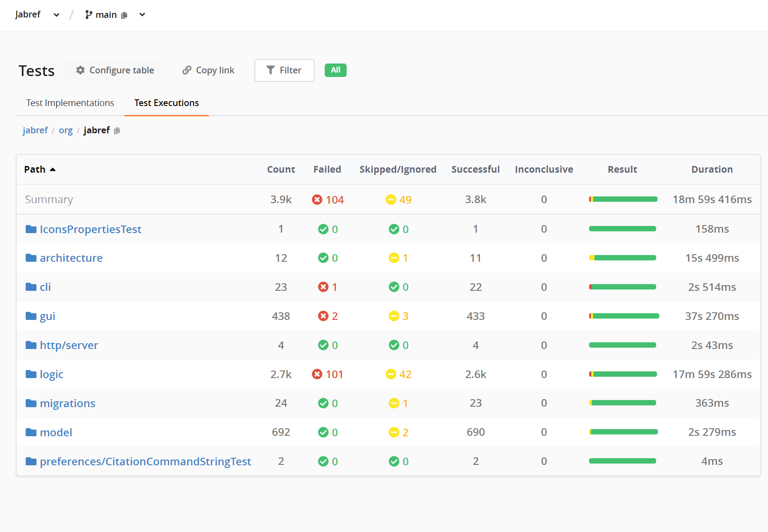Click the Summary result progress bar
Image resolution: width=768 pixels, height=532 pixels.
pyautogui.click(x=623, y=199)
